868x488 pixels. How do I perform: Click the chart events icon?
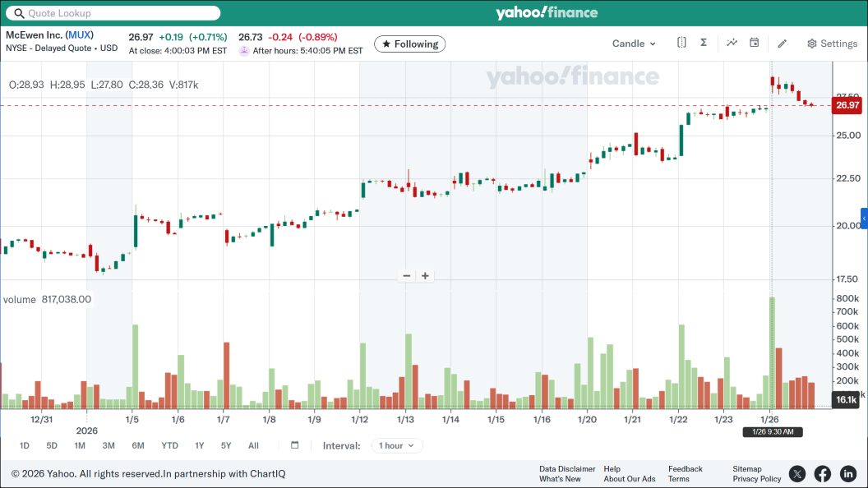click(732, 44)
